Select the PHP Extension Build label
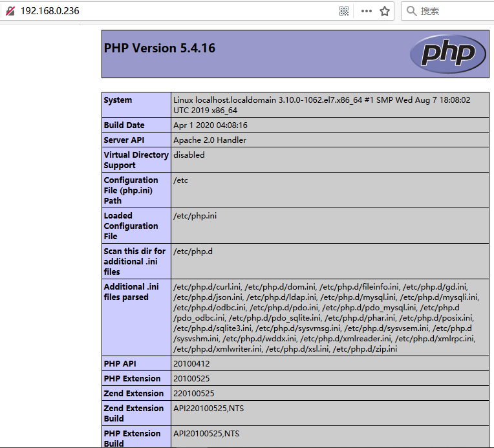The image size is (494, 448). (x=132, y=438)
